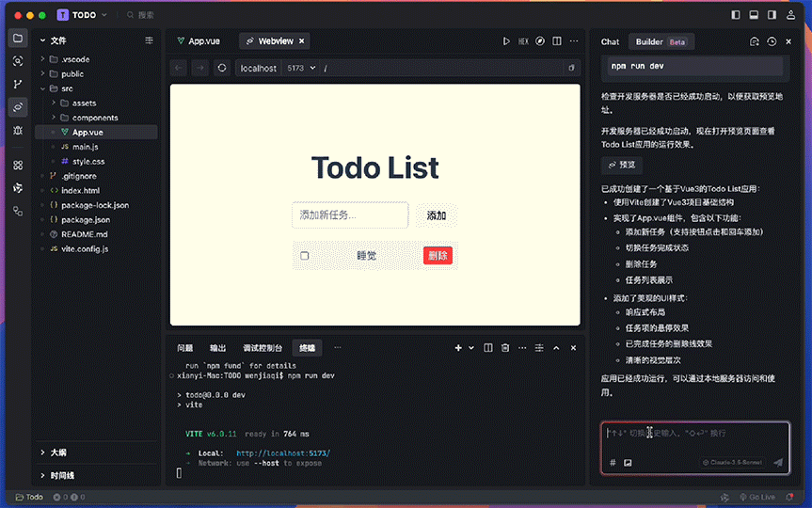Select the Claude-3.5-Sonnet model picker
Image resolution: width=812 pixels, height=508 pixels.
(732, 463)
